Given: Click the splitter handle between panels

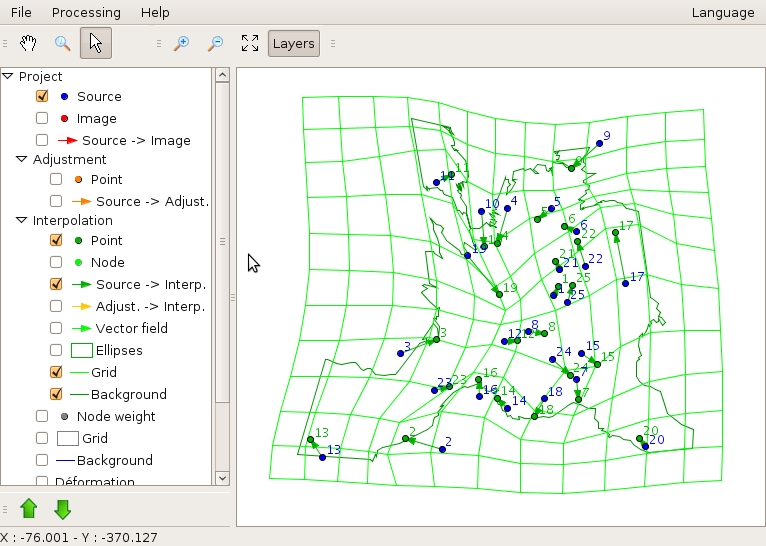Looking at the screenshot, I should click(233, 297).
